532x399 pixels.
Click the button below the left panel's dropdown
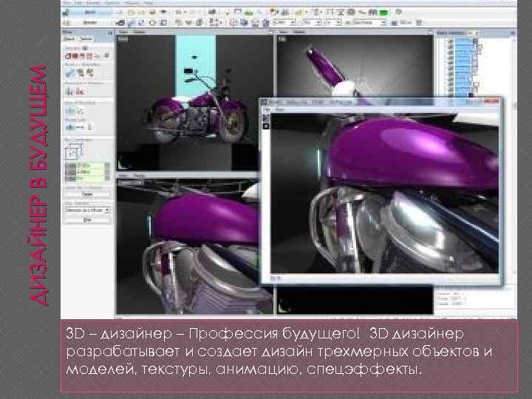(x=87, y=220)
